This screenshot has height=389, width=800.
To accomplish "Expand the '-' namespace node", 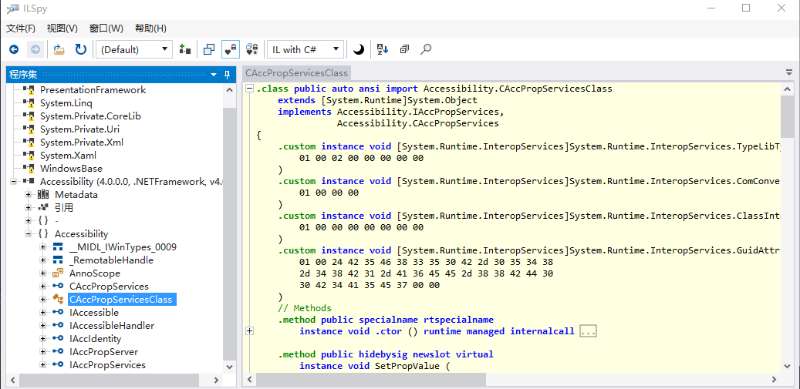I will (29, 221).
